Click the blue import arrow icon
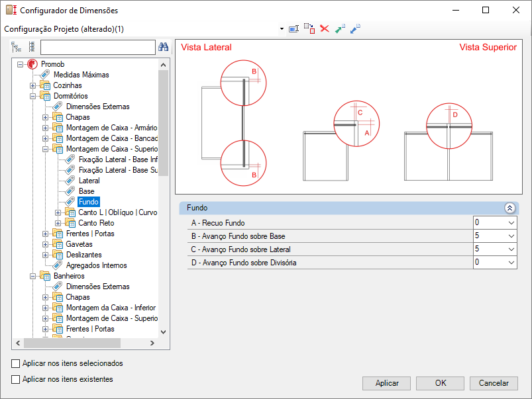The width and height of the screenshot is (532, 399). 355,29
